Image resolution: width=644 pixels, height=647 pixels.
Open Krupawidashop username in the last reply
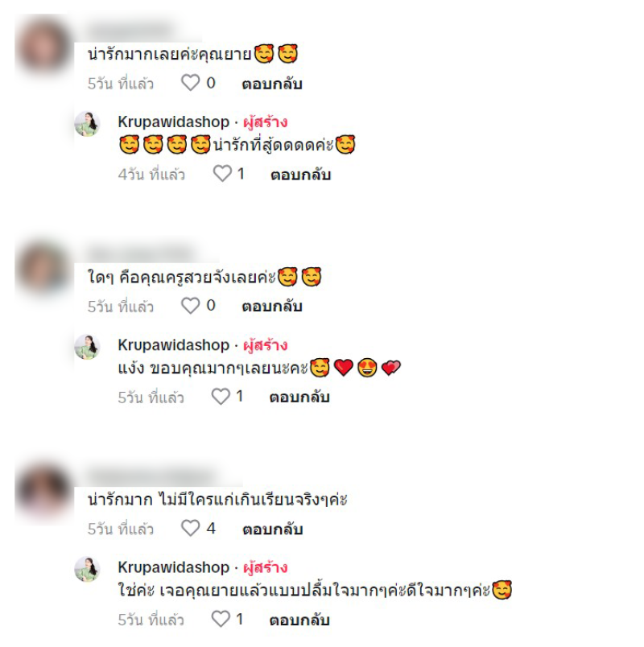pos(173,568)
